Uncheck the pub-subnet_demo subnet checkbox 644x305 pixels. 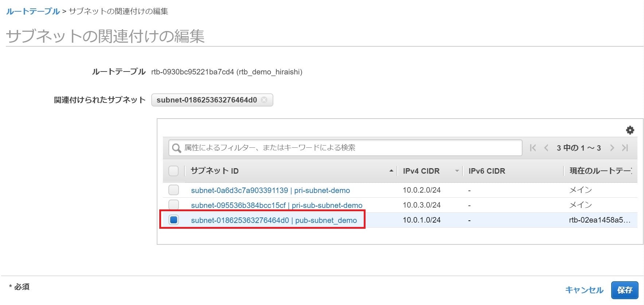tap(173, 220)
